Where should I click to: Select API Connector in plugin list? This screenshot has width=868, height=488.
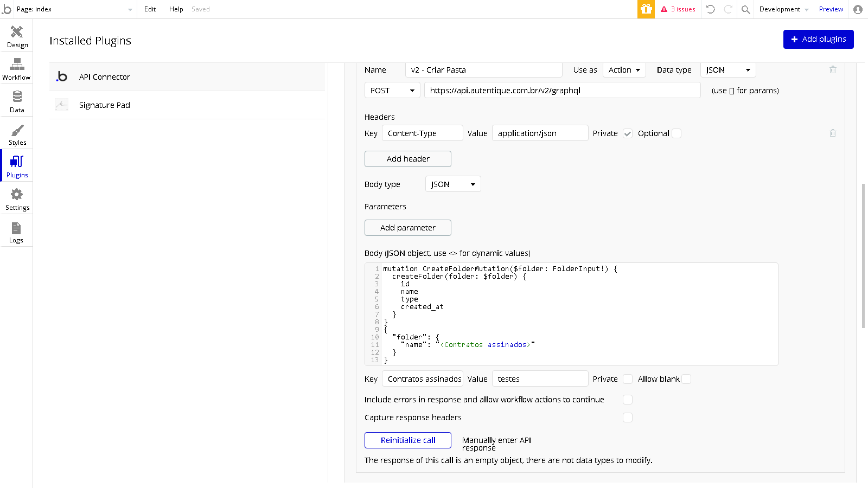(187, 77)
